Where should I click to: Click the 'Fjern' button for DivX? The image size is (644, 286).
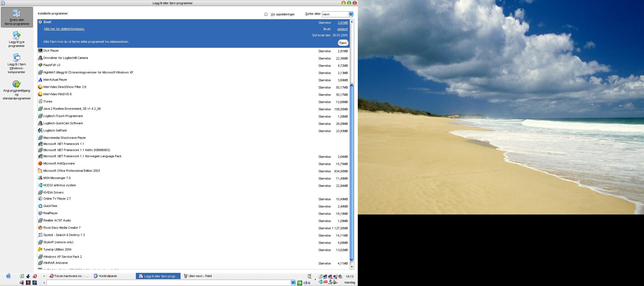[343, 43]
